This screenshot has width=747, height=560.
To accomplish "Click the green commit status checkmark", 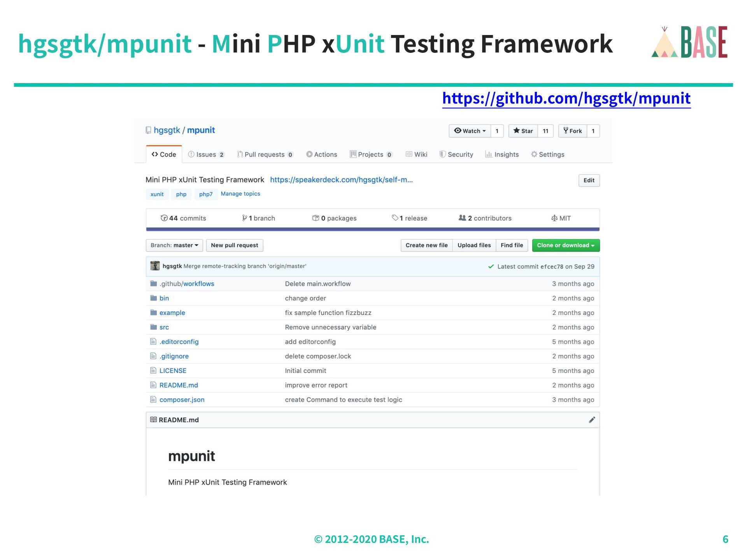I will [491, 266].
